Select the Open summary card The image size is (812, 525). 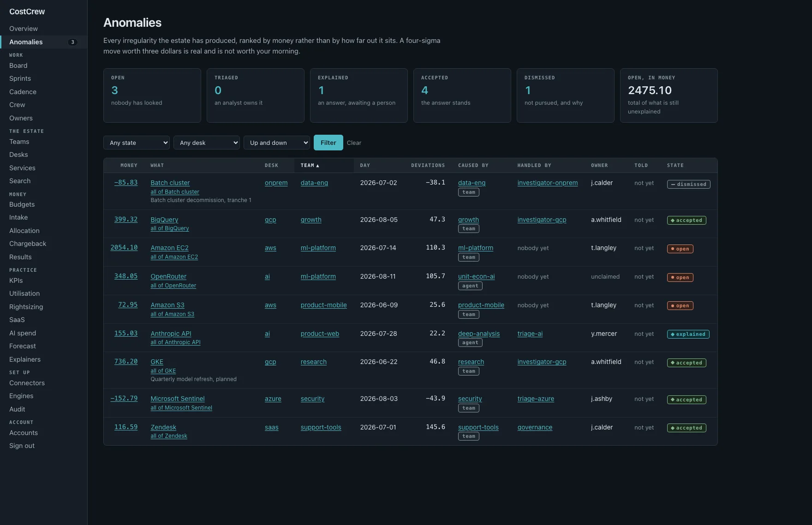(152, 95)
